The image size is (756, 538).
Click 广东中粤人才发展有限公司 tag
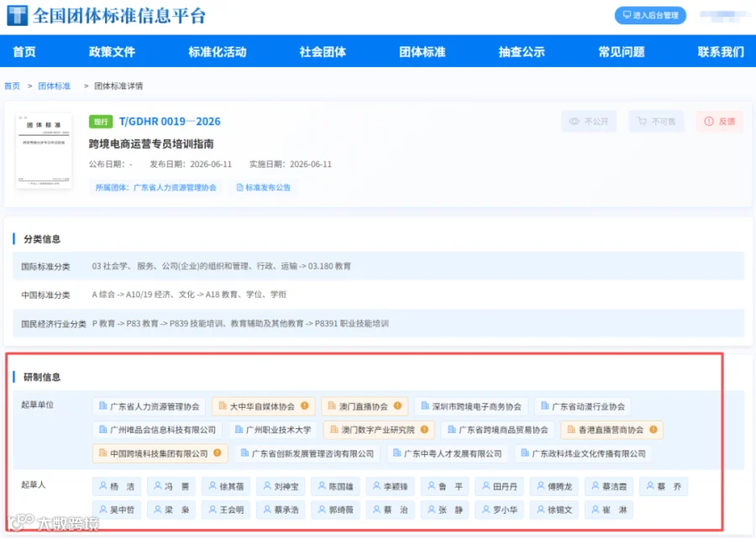click(x=448, y=453)
